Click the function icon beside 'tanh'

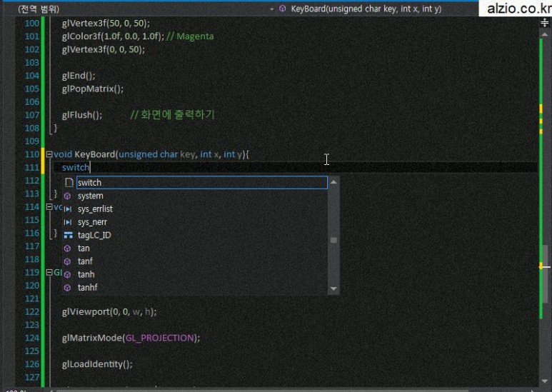[x=68, y=275]
